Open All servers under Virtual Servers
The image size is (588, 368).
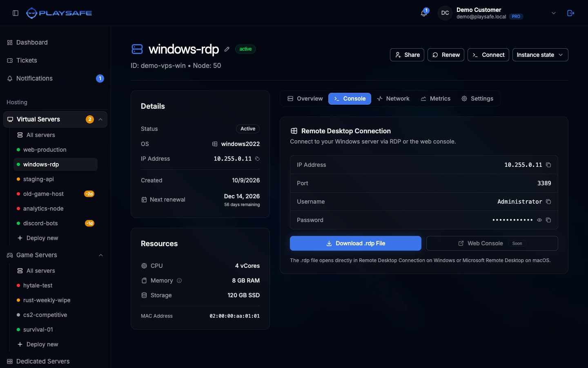tap(56, 135)
